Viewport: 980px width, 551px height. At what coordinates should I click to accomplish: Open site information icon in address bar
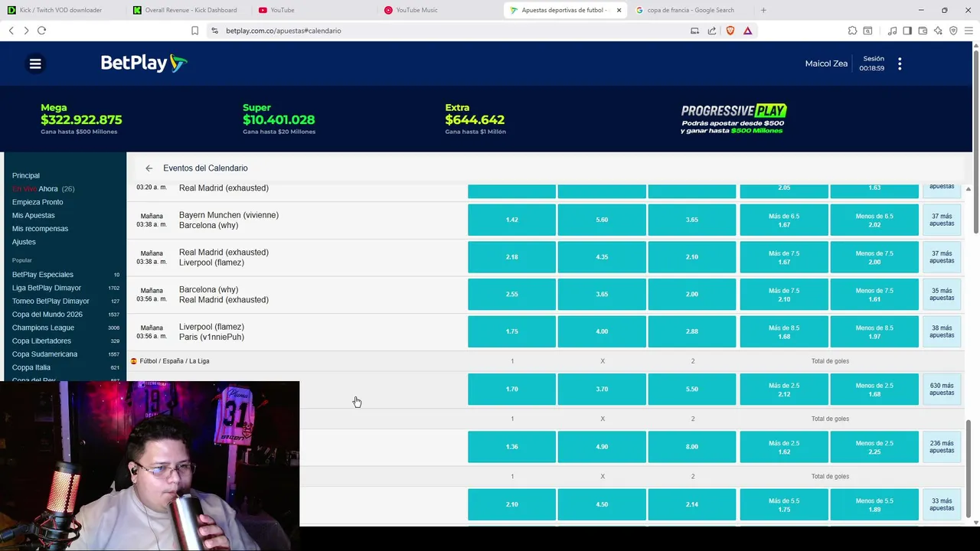click(215, 31)
